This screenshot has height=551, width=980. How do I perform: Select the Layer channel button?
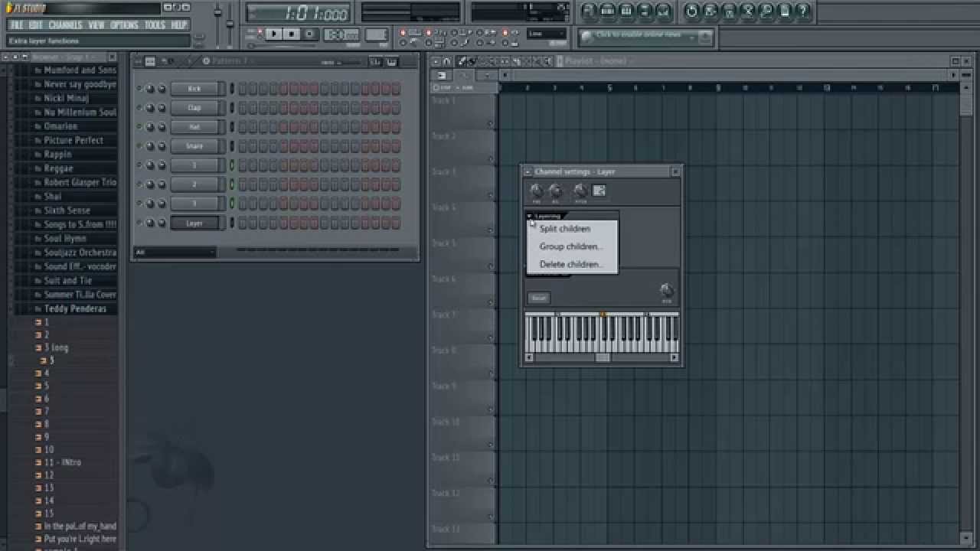(x=194, y=223)
